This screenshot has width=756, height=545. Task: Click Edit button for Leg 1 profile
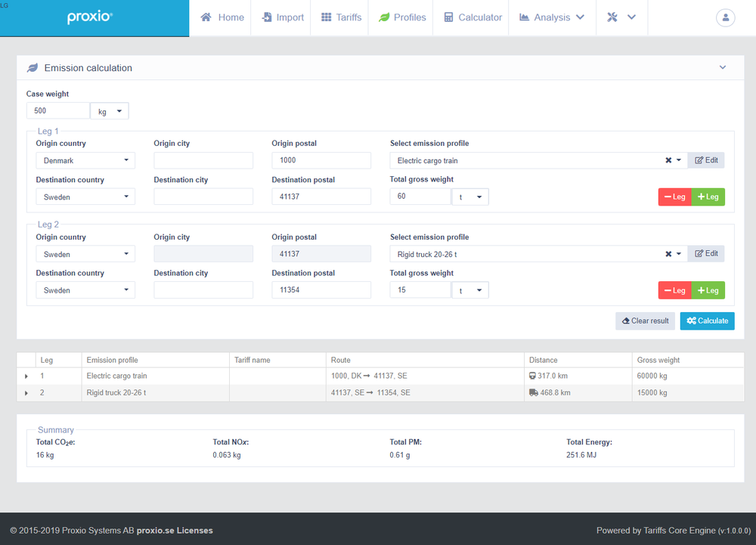[706, 160]
